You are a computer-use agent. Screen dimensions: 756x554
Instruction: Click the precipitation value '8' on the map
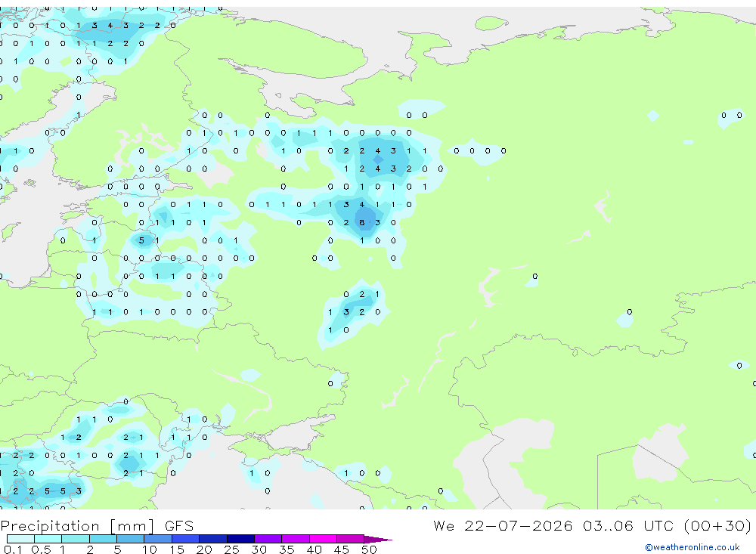(362, 222)
